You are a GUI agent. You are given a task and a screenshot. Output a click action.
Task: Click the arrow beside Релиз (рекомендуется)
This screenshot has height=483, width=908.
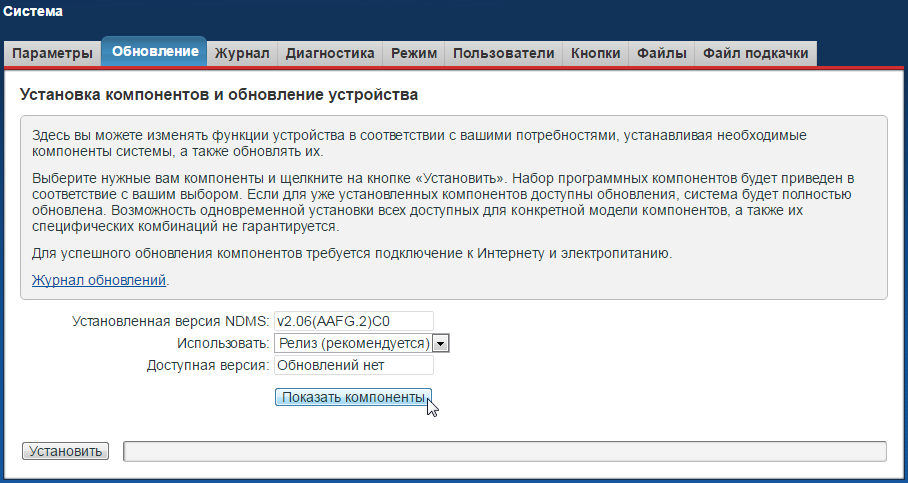coord(441,343)
